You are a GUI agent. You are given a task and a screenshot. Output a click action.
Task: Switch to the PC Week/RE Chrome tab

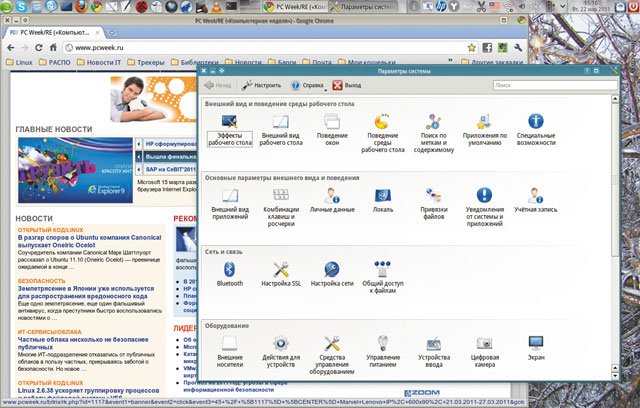click(x=53, y=33)
